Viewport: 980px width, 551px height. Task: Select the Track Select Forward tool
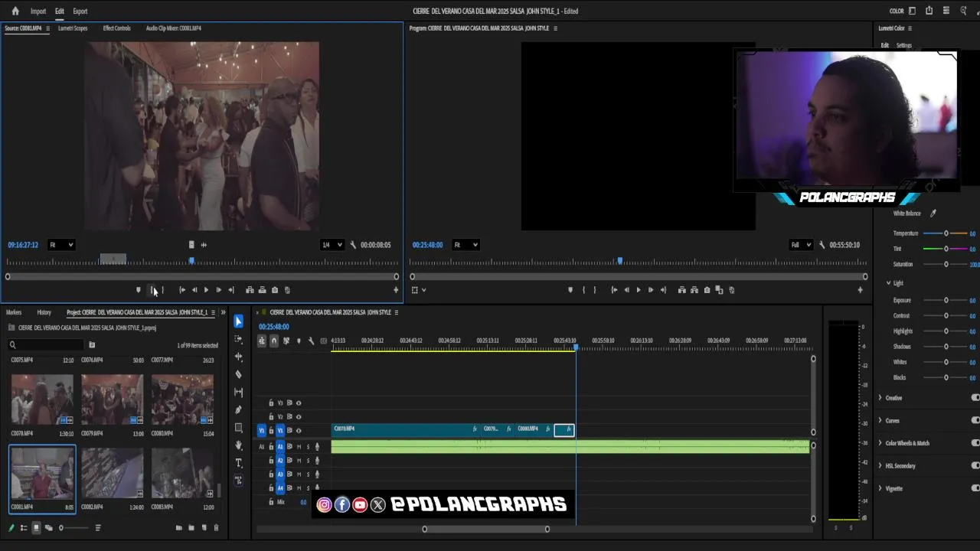tap(238, 339)
